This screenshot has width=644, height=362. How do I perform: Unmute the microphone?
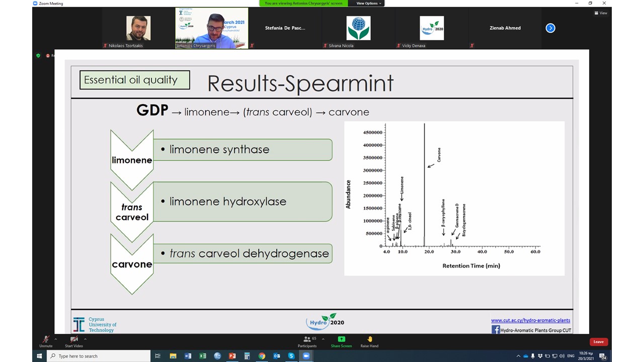click(46, 340)
